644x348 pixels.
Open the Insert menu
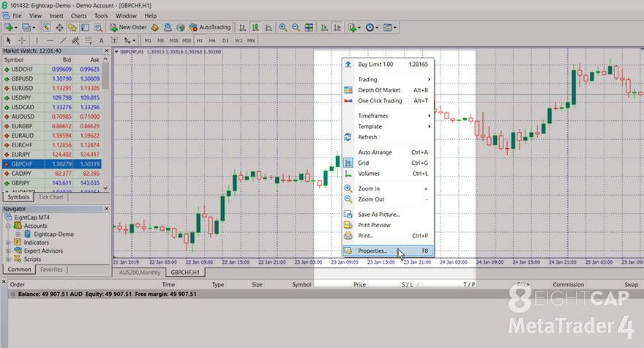coord(56,15)
